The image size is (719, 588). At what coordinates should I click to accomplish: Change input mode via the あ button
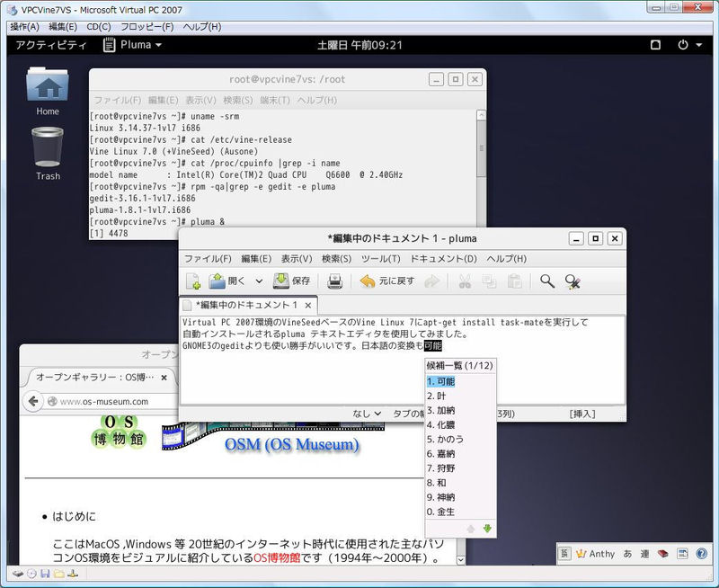tap(627, 554)
